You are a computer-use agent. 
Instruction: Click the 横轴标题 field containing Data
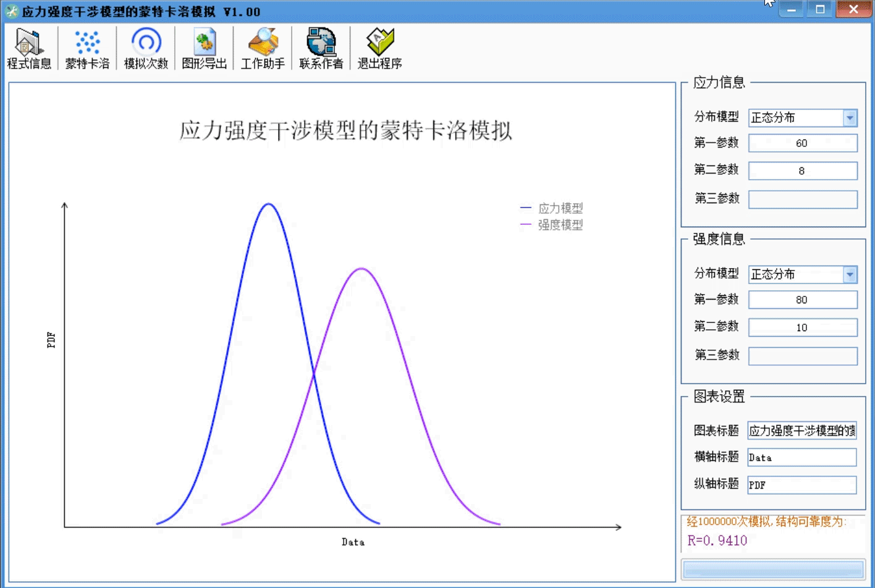tap(802, 457)
